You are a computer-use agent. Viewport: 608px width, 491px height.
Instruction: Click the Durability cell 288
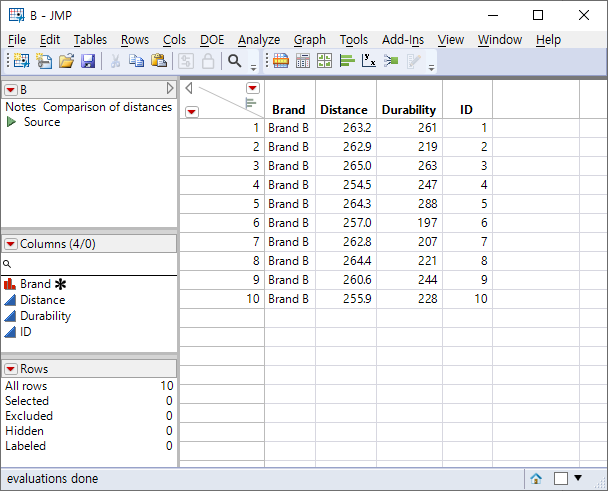click(409, 204)
